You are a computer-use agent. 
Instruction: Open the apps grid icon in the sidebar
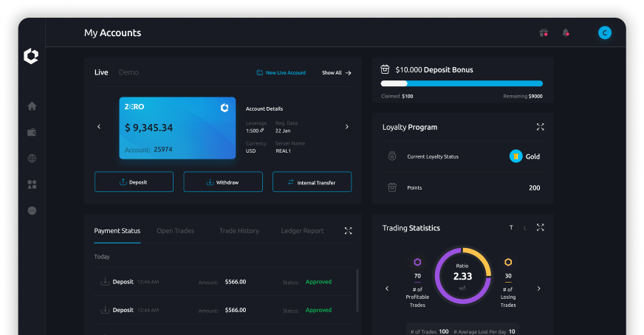click(x=32, y=184)
